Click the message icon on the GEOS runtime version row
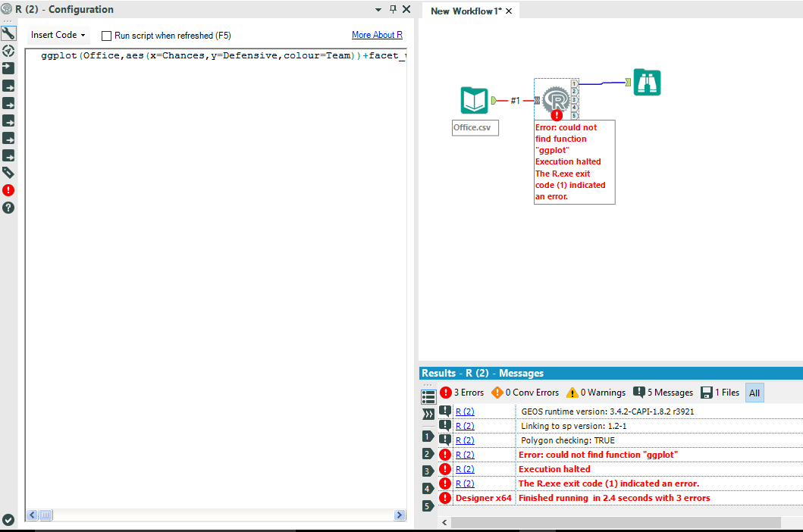Viewport: 803px width, 532px height. click(445, 411)
